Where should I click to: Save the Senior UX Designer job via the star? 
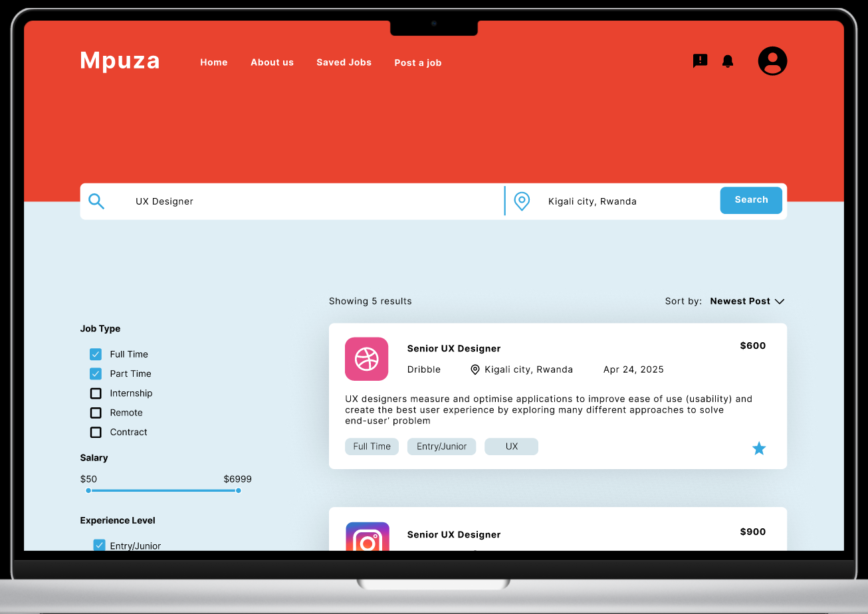click(x=759, y=448)
